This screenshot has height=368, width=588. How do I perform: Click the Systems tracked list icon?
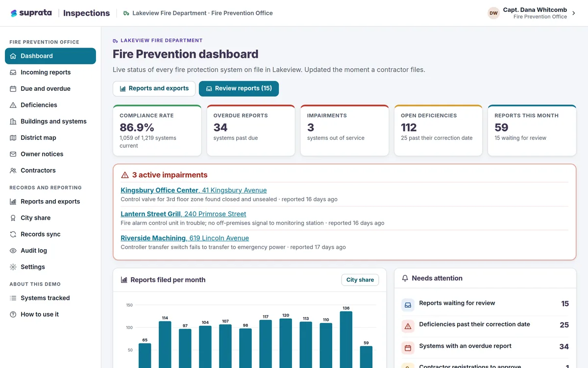pos(13,298)
